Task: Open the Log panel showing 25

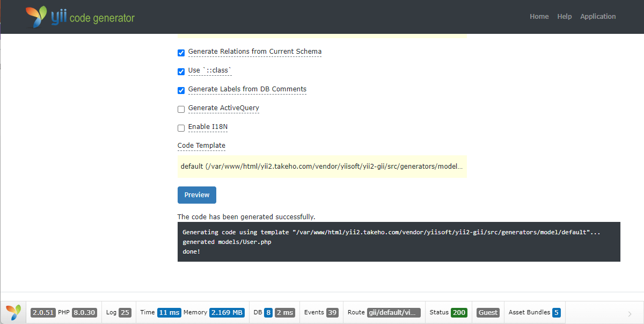Action: 118,313
